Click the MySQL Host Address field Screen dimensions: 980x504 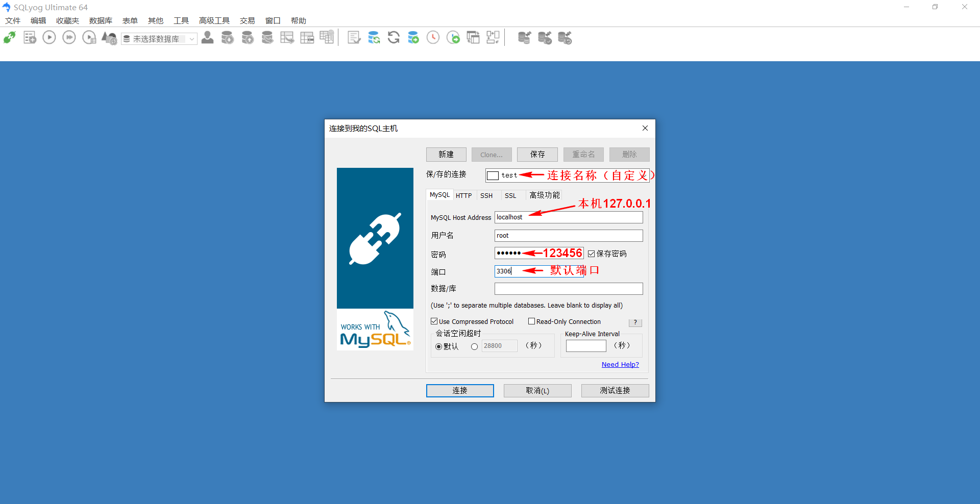tap(569, 217)
